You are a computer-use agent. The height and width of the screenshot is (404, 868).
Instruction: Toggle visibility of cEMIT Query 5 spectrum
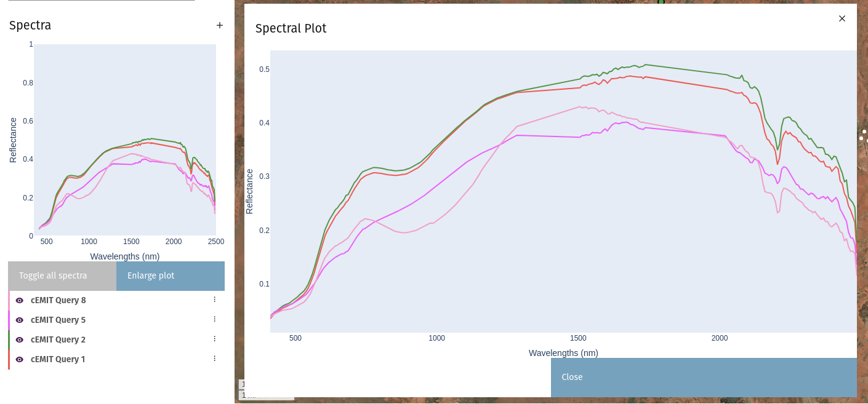[x=20, y=320]
